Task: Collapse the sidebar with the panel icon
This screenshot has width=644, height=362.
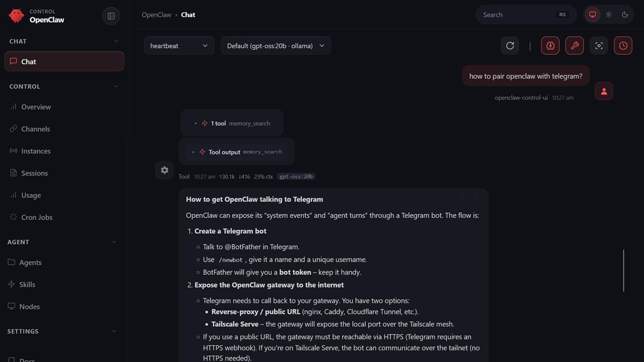Action: pyautogui.click(x=111, y=16)
